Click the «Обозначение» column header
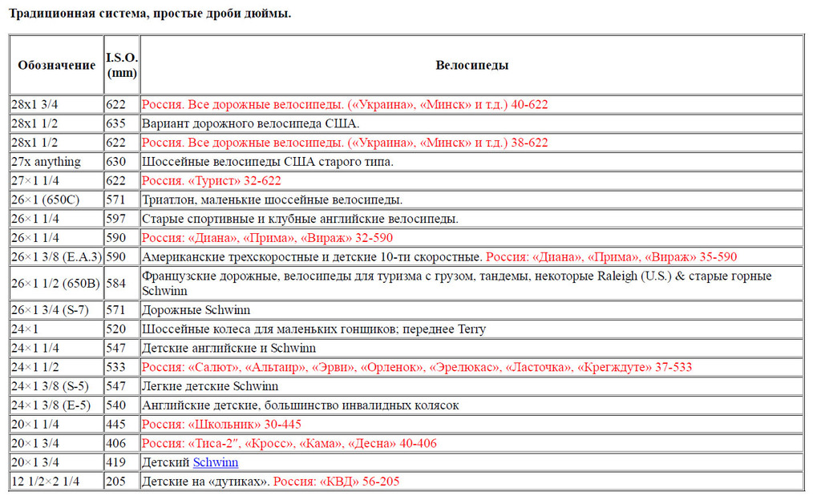The height and width of the screenshot is (504, 821). point(56,65)
